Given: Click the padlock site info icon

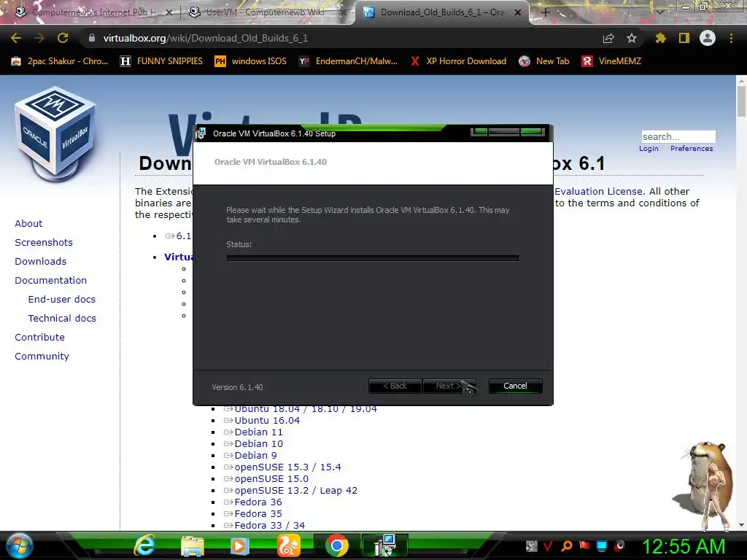Looking at the screenshot, I should click(92, 38).
